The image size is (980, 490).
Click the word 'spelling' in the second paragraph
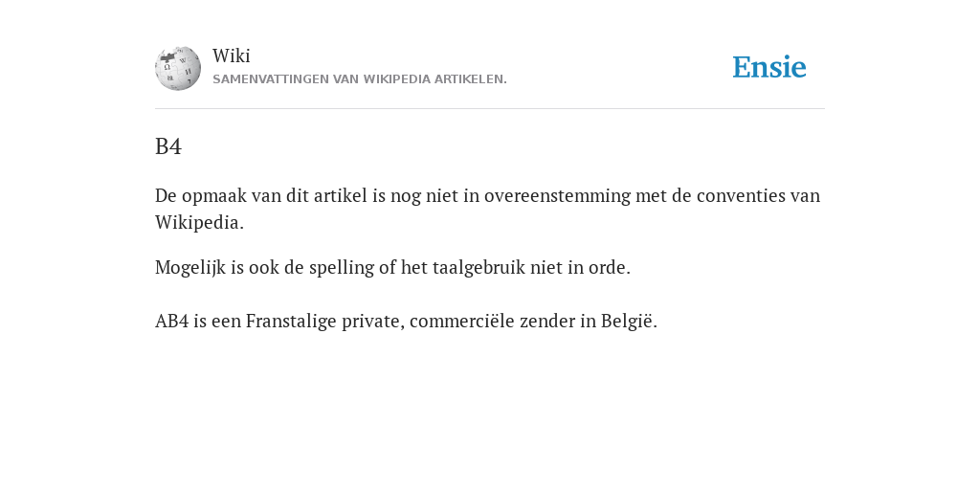pos(342,268)
